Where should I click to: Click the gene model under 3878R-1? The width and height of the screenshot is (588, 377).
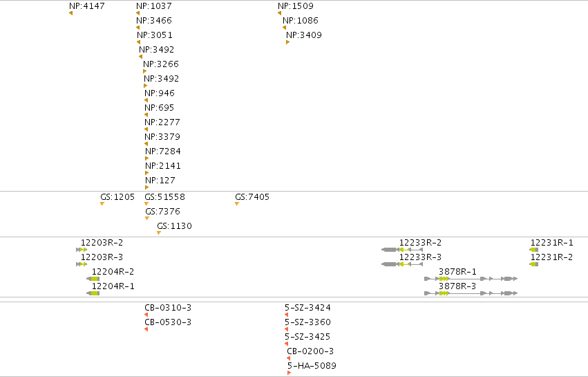[x=471, y=279]
